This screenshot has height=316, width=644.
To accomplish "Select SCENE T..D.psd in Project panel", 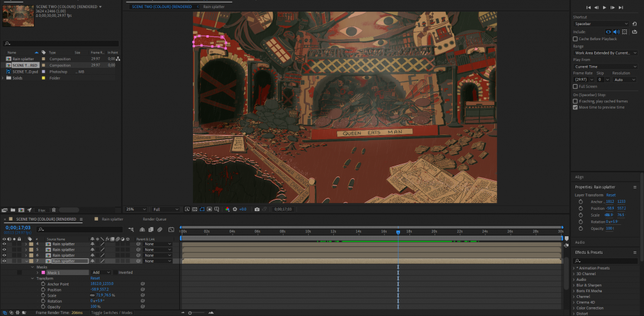I will click(25, 72).
